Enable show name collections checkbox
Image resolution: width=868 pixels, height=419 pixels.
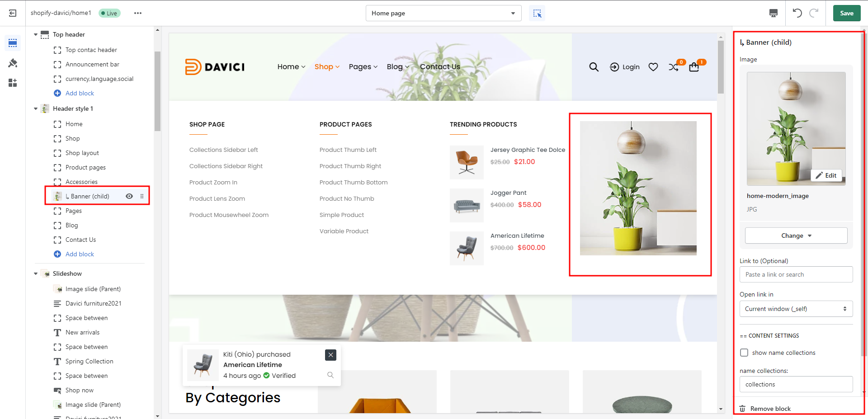click(x=744, y=353)
